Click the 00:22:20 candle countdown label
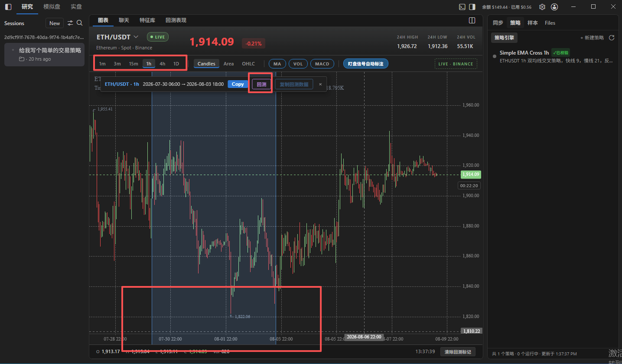The width and height of the screenshot is (622, 364). (470, 185)
